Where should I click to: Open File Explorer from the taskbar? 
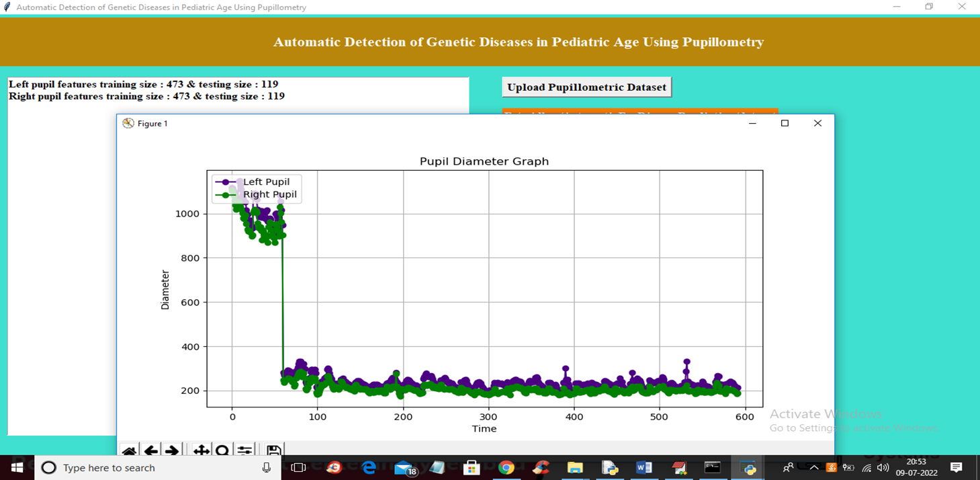pyautogui.click(x=575, y=467)
